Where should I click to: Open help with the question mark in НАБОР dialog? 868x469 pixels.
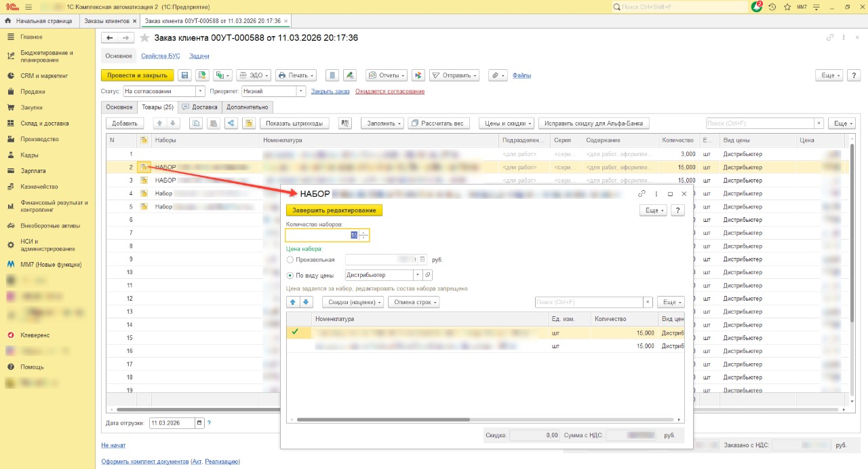pos(677,210)
